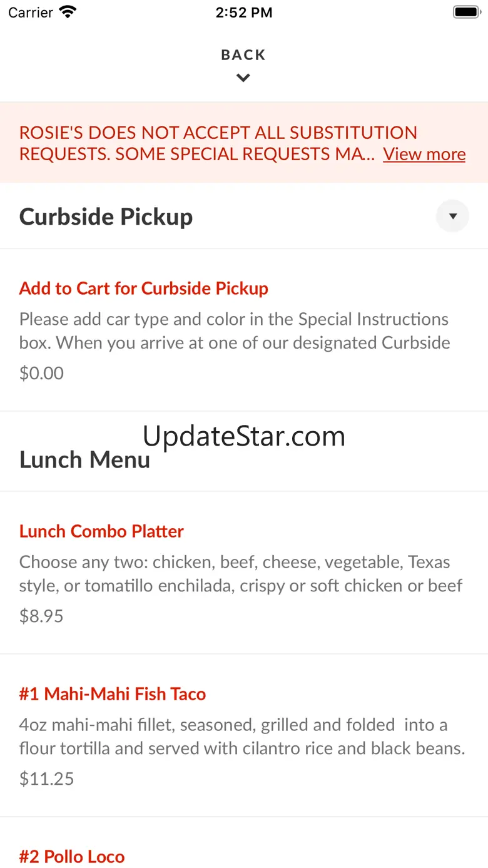Click the battery icon in status bar

pyautogui.click(x=465, y=12)
